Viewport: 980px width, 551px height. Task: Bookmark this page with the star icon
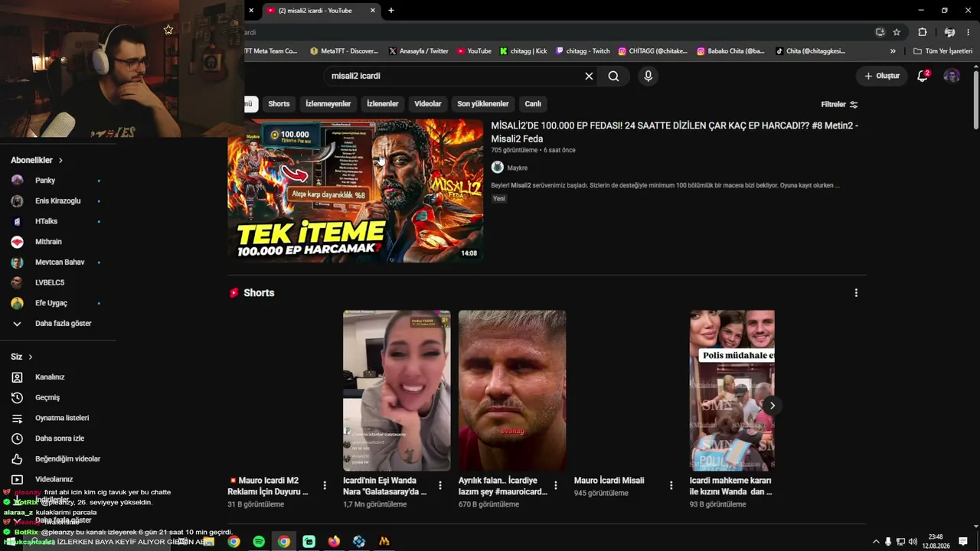coord(897,32)
